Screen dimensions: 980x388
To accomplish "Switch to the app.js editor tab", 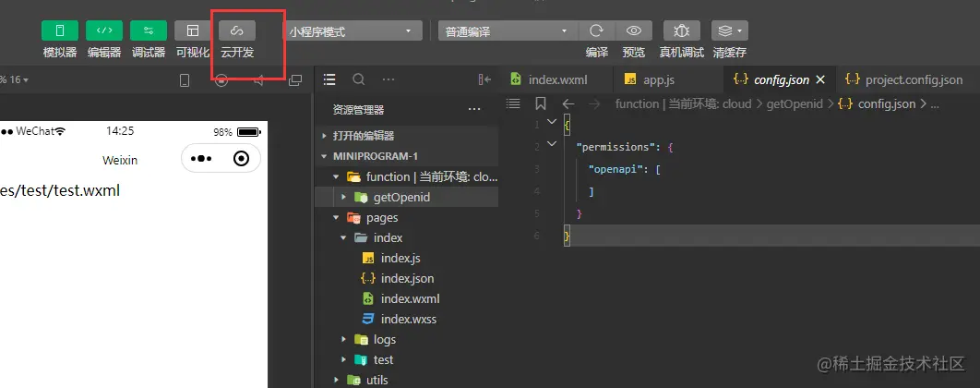I will (x=669, y=79).
